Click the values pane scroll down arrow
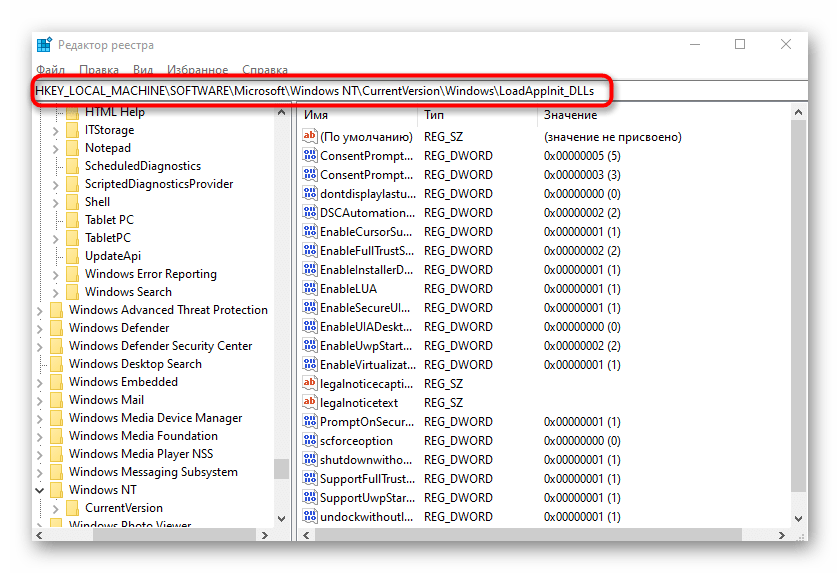 [798, 518]
